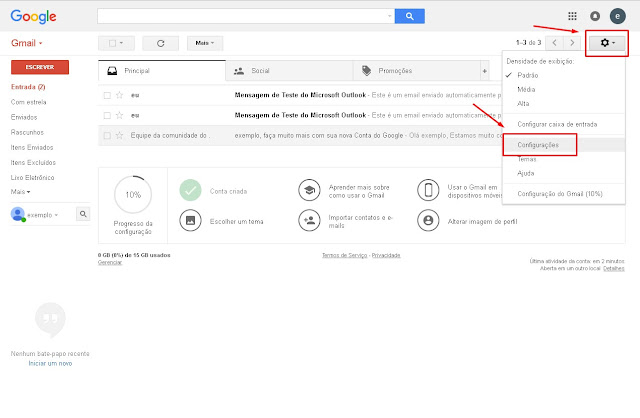Star the Equipe da comunidade message

coord(119,135)
